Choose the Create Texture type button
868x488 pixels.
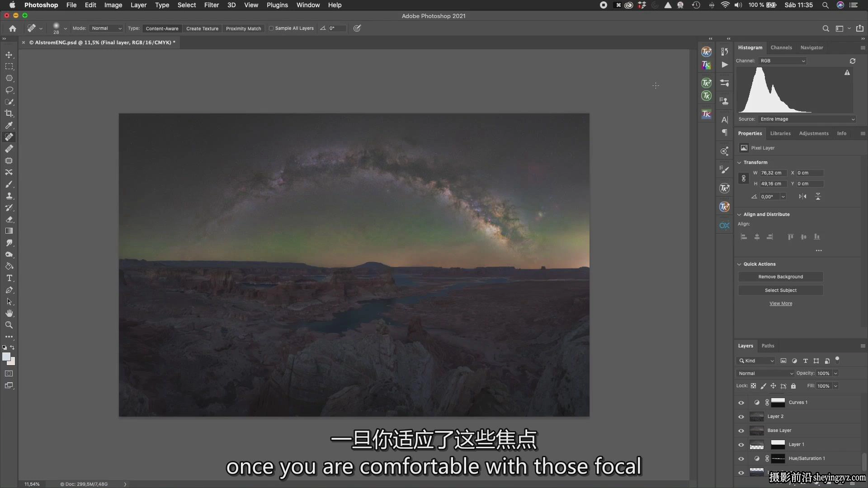(x=202, y=28)
